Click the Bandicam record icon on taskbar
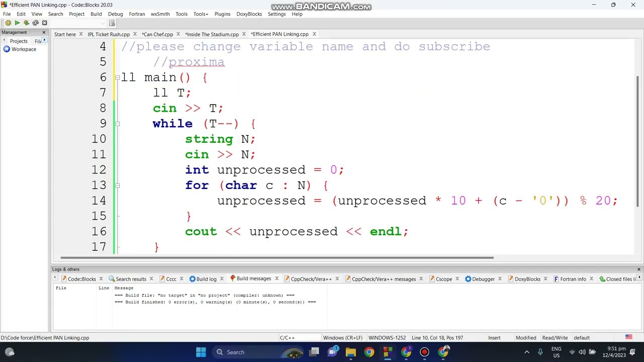Image resolution: width=644 pixels, height=362 pixels. [424, 352]
